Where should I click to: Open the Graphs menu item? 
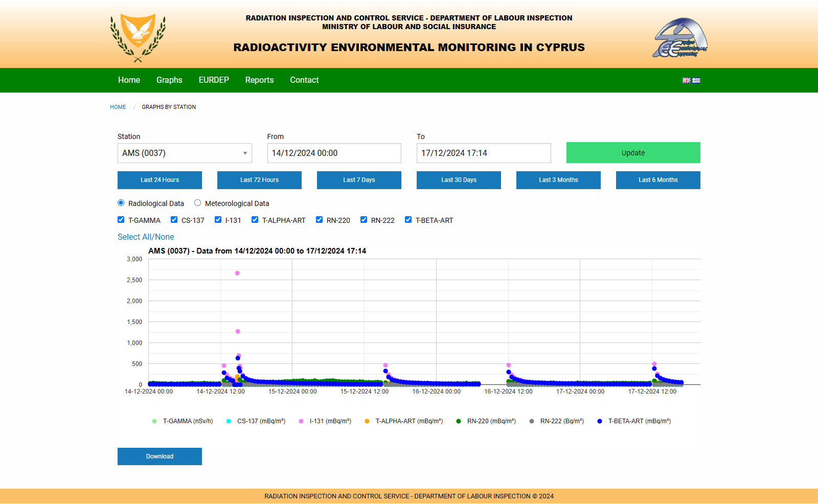169,80
